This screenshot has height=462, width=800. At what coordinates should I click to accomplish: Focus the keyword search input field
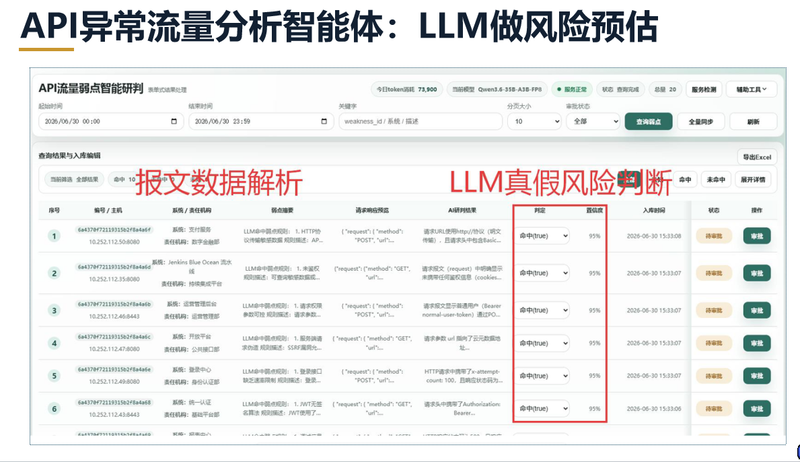tap(420, 121)
